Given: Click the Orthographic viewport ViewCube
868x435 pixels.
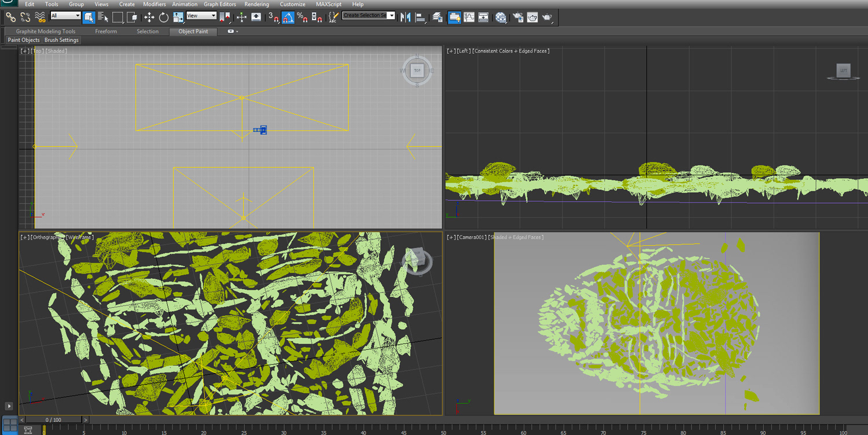Looking at the screenshot, I should click(417, 261).
